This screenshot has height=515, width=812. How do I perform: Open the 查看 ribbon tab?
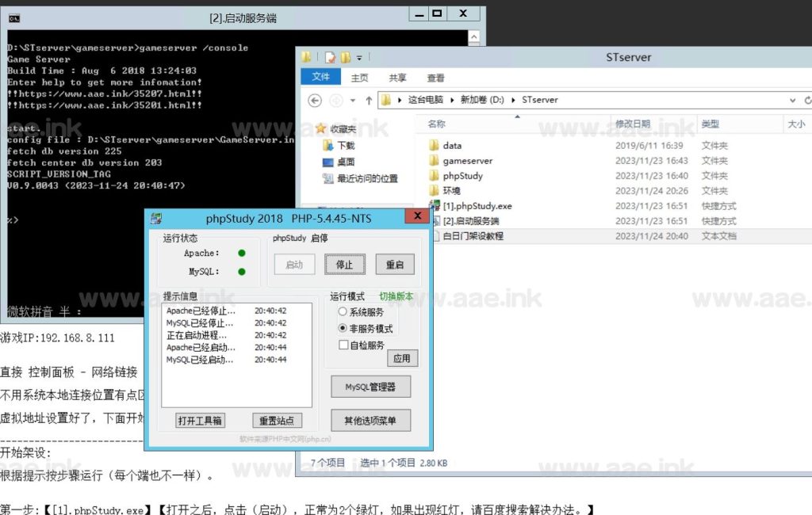pos(435,78)
